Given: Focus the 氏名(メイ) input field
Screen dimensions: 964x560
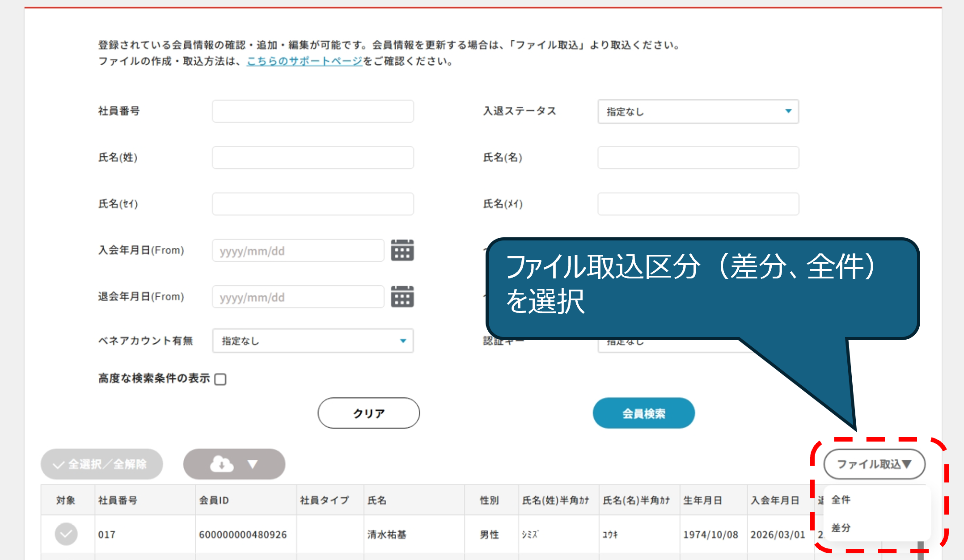Looking at the screenshot, I should [698, 204].
